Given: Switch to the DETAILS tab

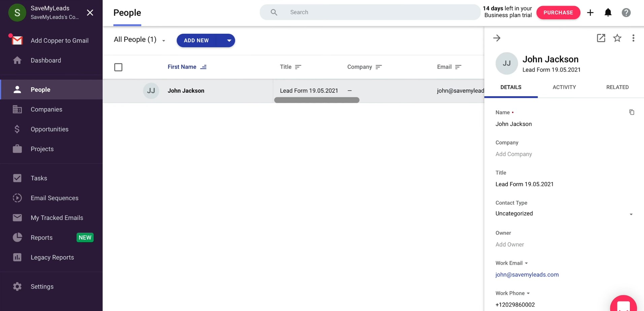Looking at the screenshot, I should 511,87.
